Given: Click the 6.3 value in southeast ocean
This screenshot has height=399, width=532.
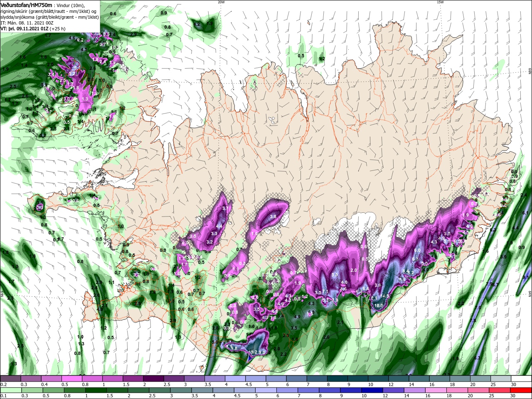Looking at the screenshot, I should [x=477, y=358].
